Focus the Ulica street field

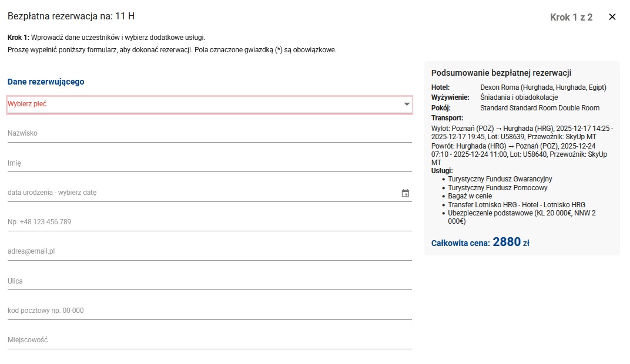pos(209,281)
